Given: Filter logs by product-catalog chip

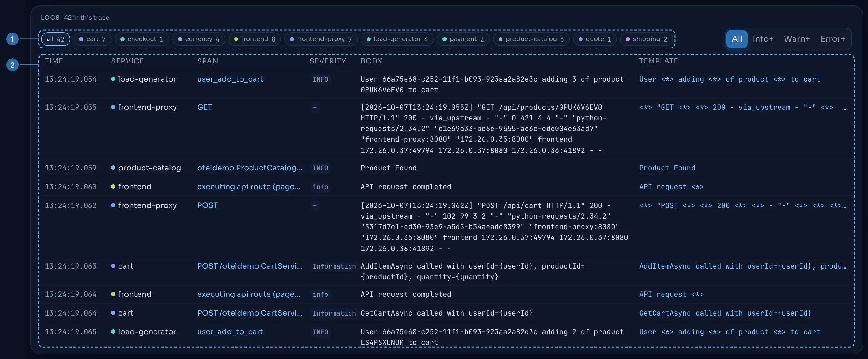Looking at the screenshot, I should pyautogui.click(x=531, y=39).
